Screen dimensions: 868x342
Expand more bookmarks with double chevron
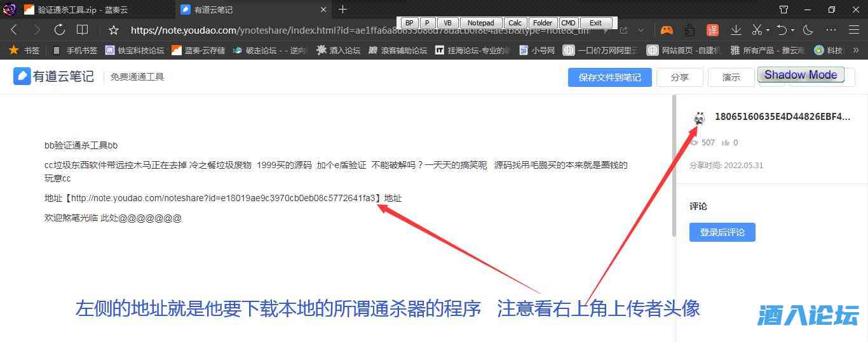tap(856, 50)
